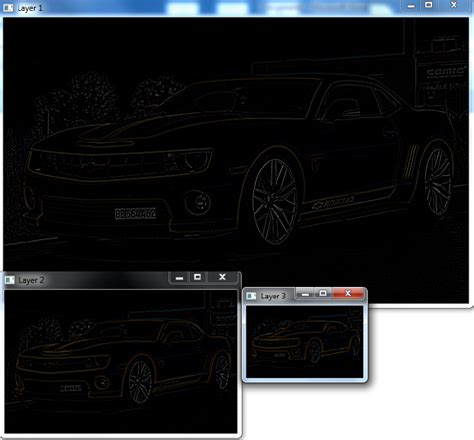
Task: Maximize the Layer 2 window
Action: tap(197, 277)
